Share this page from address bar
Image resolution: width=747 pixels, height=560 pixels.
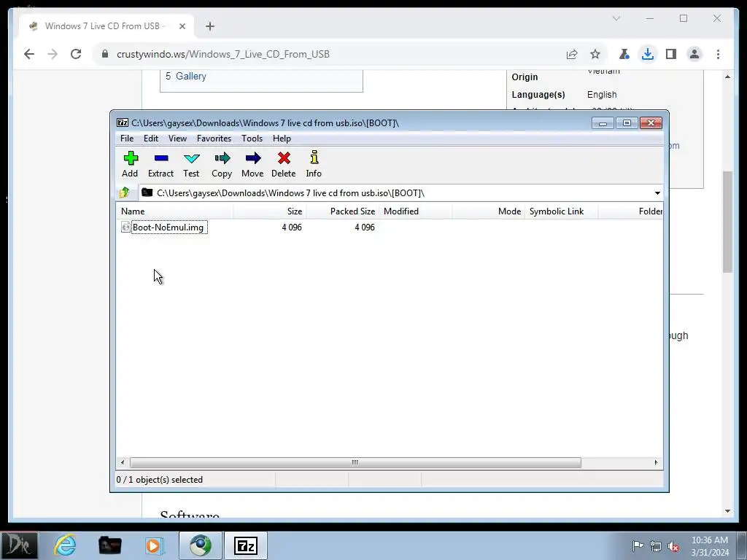(572, 54)
